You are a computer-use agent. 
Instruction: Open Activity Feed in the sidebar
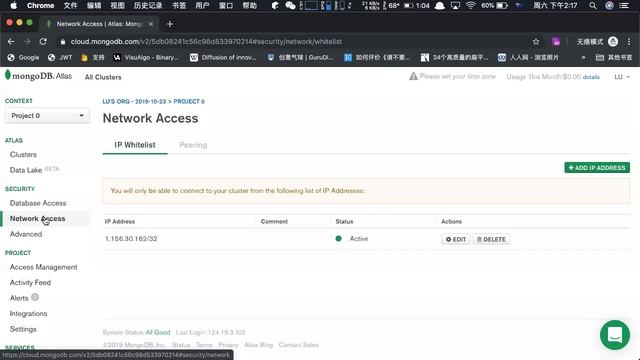30,282
